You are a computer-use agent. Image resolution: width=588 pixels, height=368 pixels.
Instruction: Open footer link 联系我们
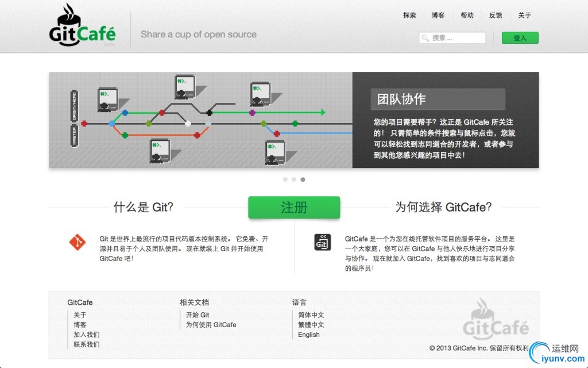(87, 344)
